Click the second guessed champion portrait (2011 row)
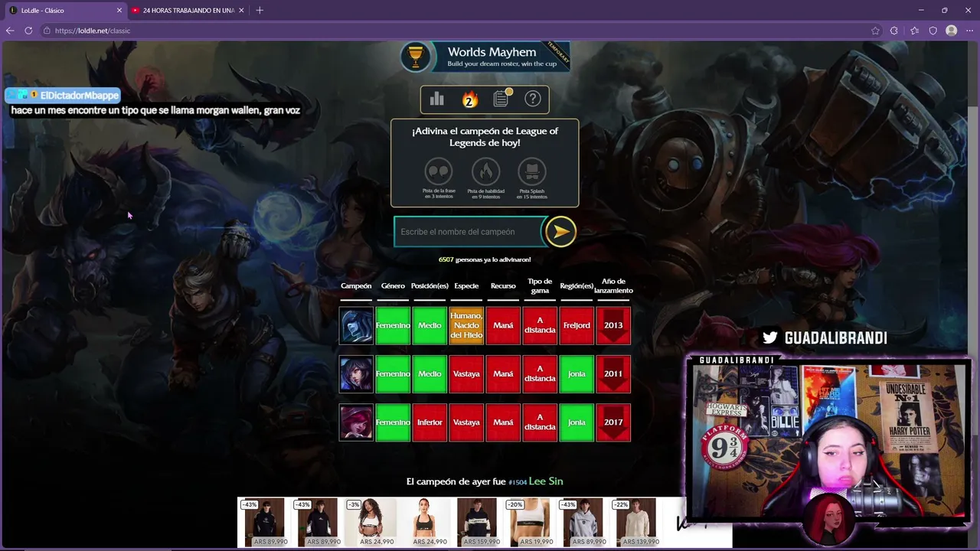 [x=356, y=374]
